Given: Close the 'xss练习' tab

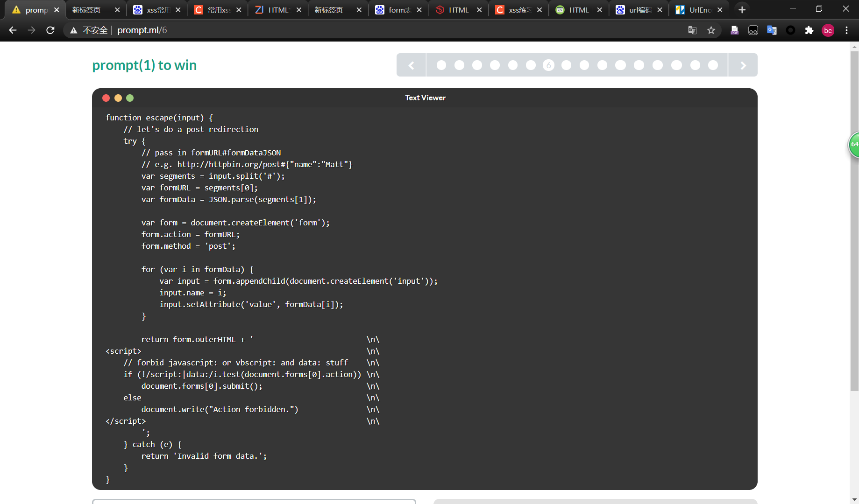Looking at the screenshot, I should (x=540, y=10).
